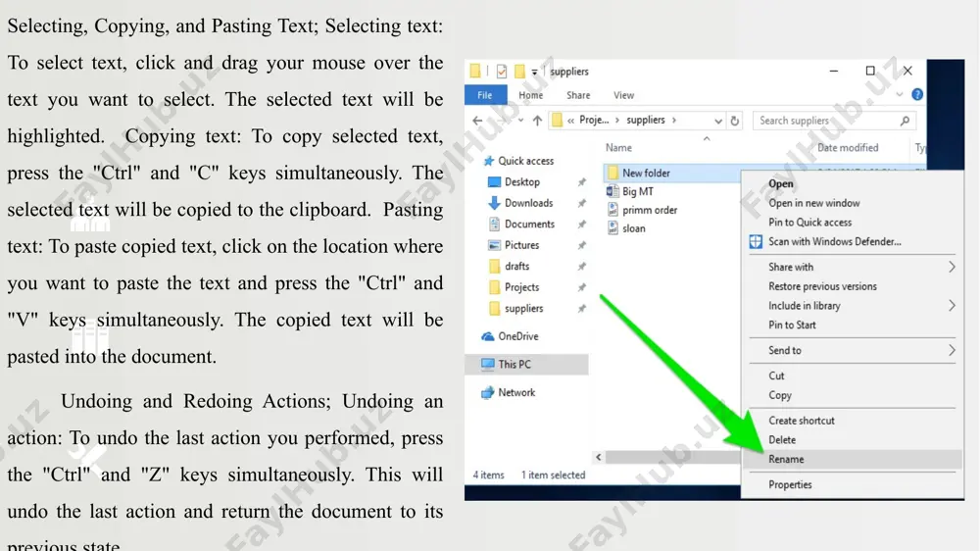This screenshot has height=551, width=980.
Task: Switch to the Share ribbon tab
Action: tap(578, 95)
